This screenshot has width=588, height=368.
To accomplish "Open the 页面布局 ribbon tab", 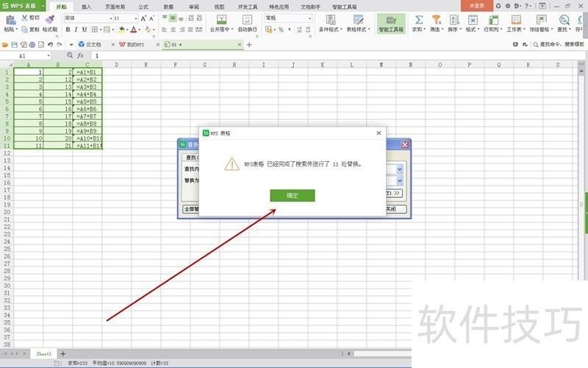I will coord(115,7).
